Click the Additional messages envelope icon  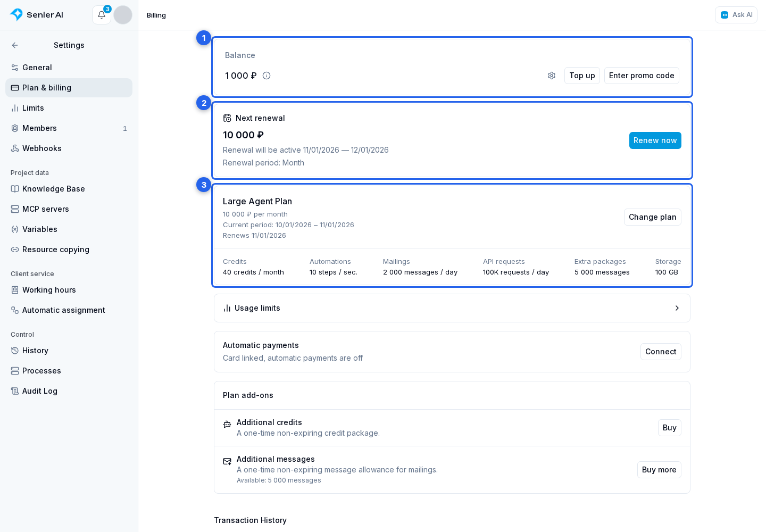(227, 461)
